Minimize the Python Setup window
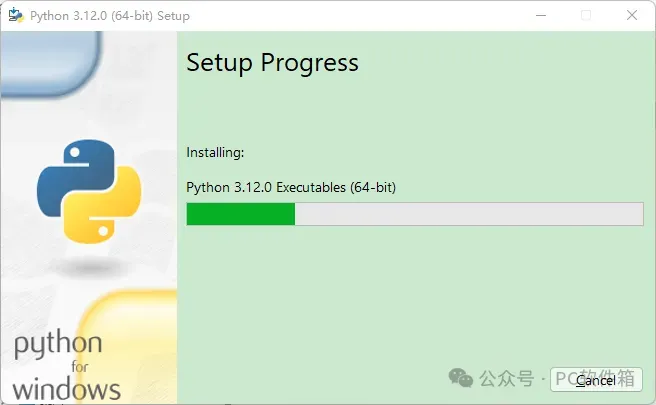656x405 pixels. [x=540, y=16]
